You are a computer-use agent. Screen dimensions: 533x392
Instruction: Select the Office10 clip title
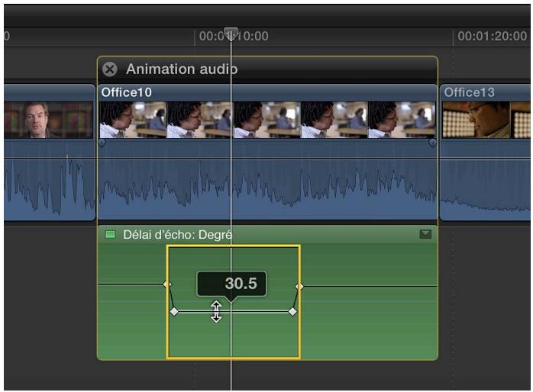pos(127,92)
